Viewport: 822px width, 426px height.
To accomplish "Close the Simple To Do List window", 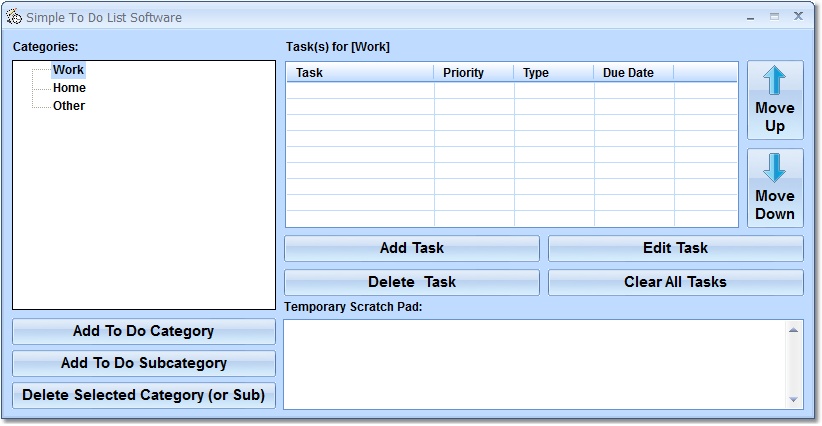I will pyautogui.click(x=798, y=16).
